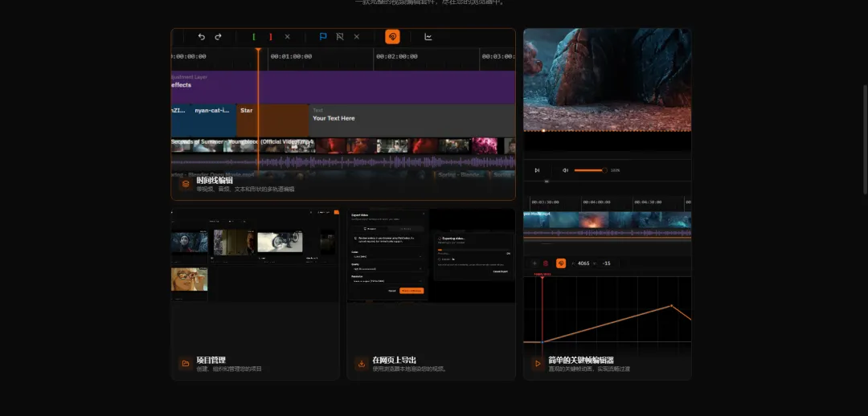Mute audio with the speaker icon
The image size is (868, 416).
pyautogui.click(x=565, y=170)
